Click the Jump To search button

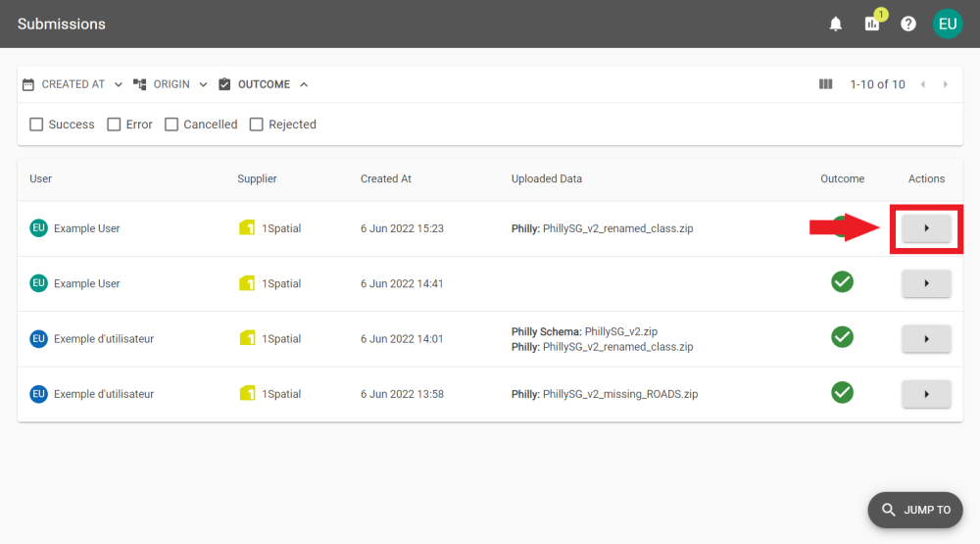pyautogui.click(x=915, y=510)
